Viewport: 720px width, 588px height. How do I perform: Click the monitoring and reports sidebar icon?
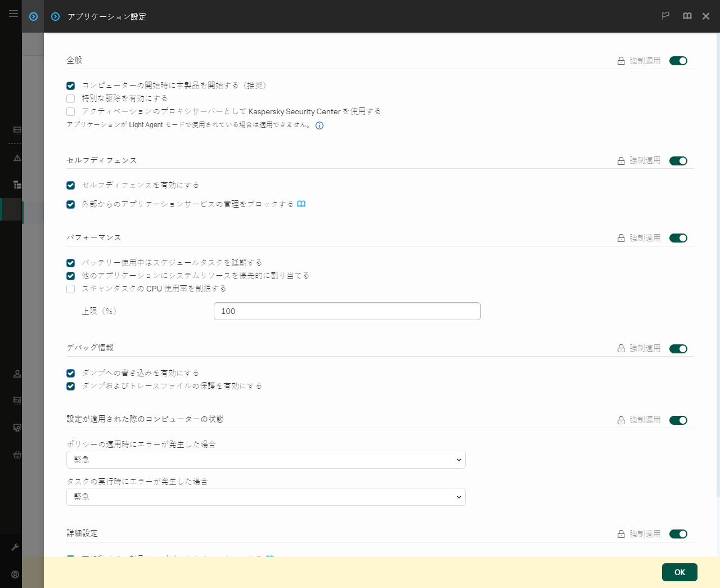tap(16, 130)
